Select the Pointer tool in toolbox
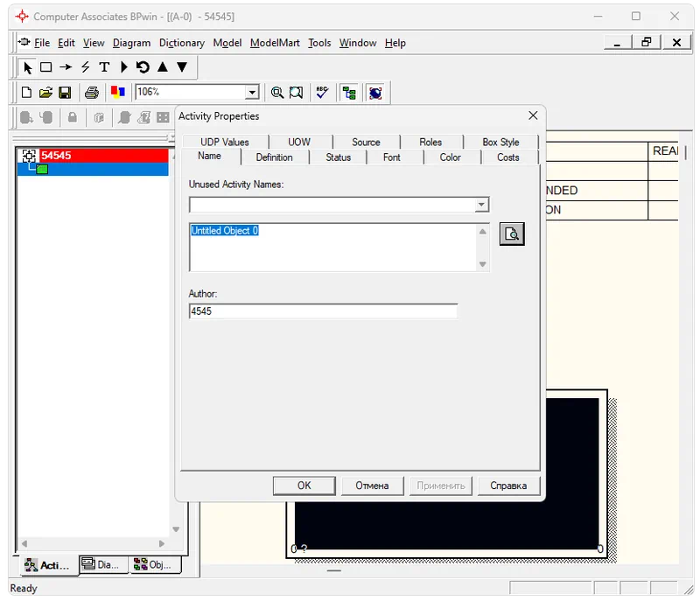This screenshot has width=700, height=601. click(x=28, y=67)
